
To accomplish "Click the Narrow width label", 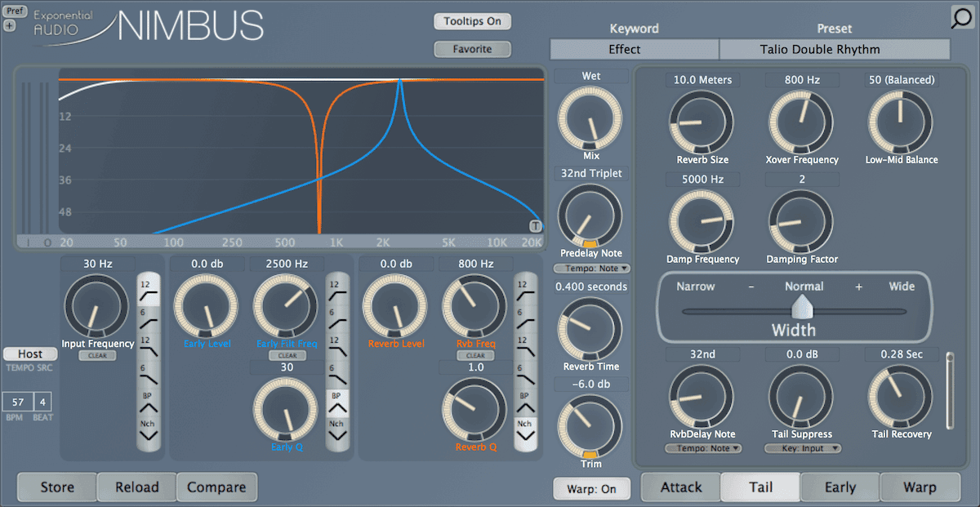I will [x=696, y=287].
